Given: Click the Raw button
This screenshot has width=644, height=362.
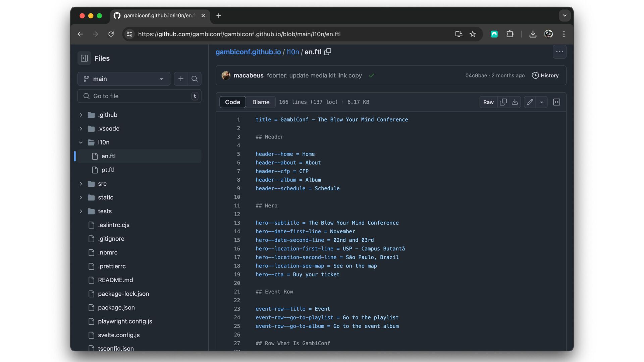Looking at the screenshot, I should 488,102.
